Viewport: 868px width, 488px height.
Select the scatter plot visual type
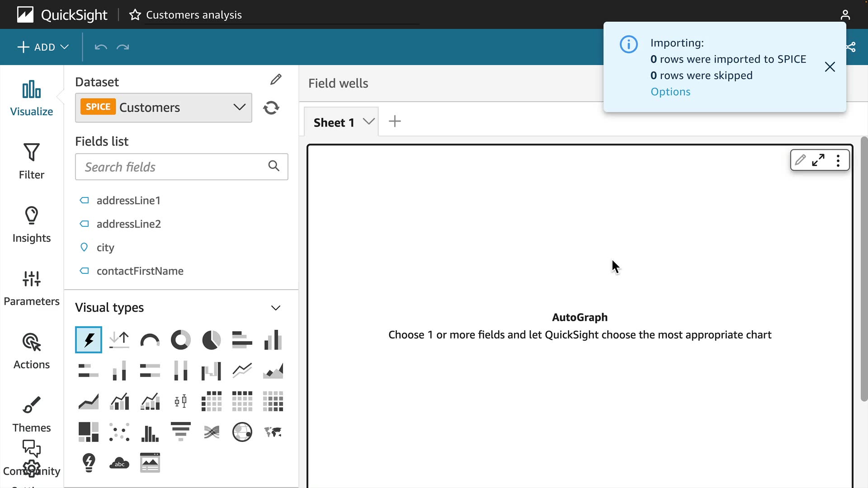click(119, 432)
